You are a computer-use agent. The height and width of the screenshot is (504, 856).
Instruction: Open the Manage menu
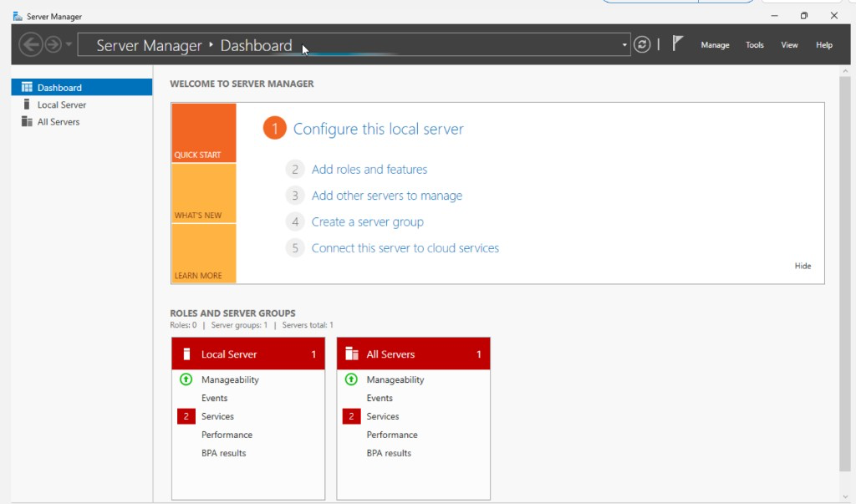point(716,45)
